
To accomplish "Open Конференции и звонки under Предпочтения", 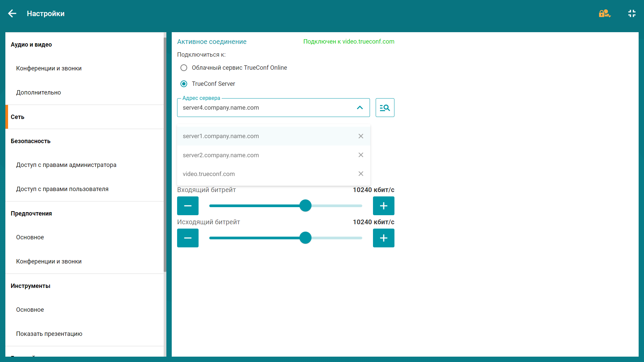I will point(85,261).
